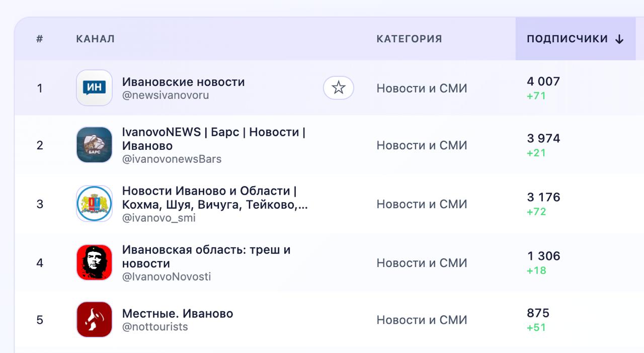Image resolution: width=644 pixels, height=353 pixels.
Task: Click the descending sort arrow in Подписчики
Action: point(619,39)
